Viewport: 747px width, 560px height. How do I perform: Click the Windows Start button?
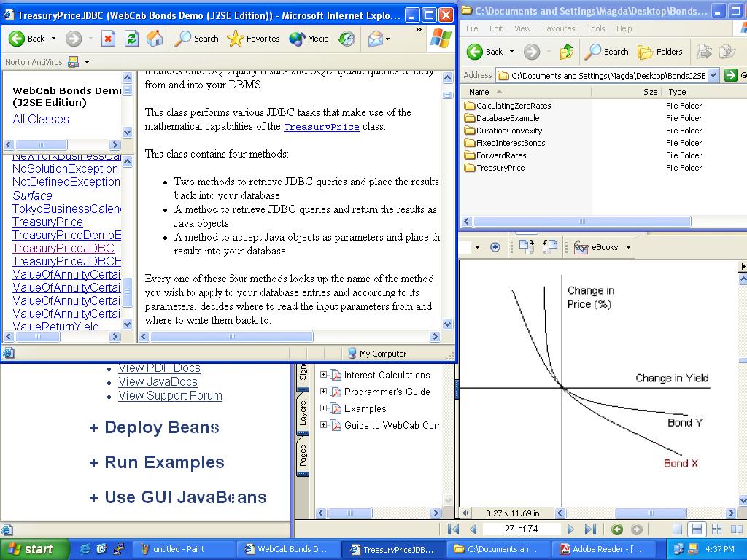point(34,549)
